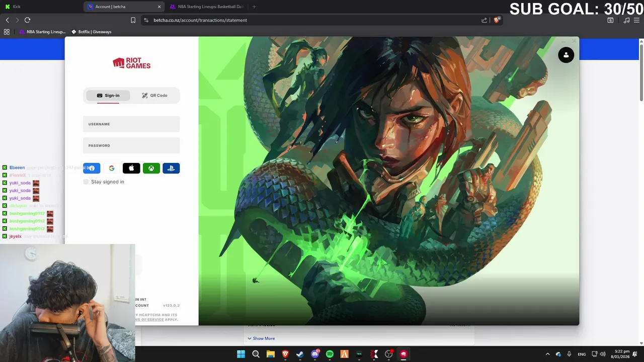644x362 pixels.
Task: Open File Explorer from taskbar
Action: [271, 354]
